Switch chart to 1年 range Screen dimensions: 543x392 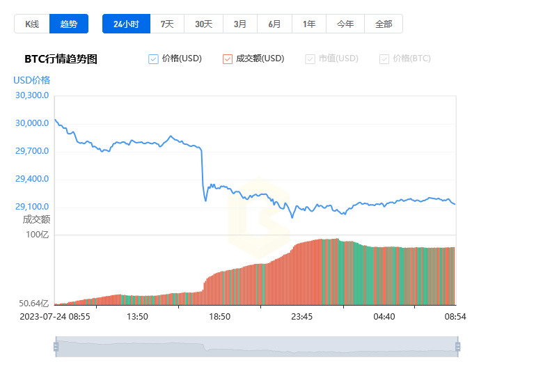click(x=309, y=24)
